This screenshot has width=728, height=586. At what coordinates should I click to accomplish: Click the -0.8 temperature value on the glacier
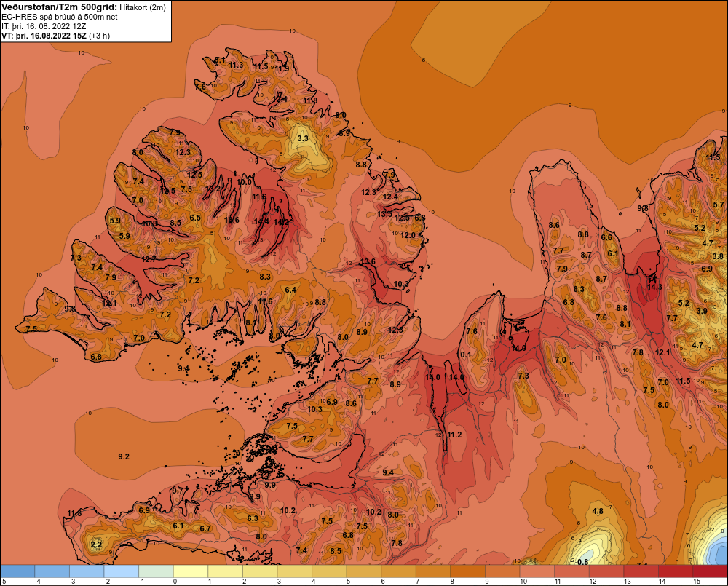[581, 562]
